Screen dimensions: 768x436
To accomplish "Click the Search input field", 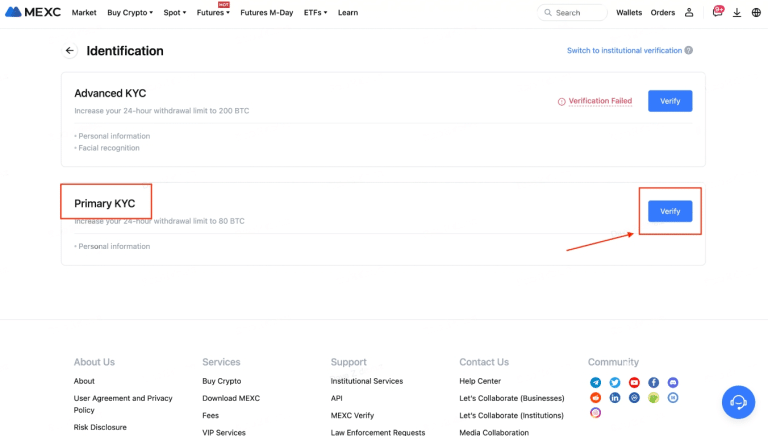I will (572, 13).
